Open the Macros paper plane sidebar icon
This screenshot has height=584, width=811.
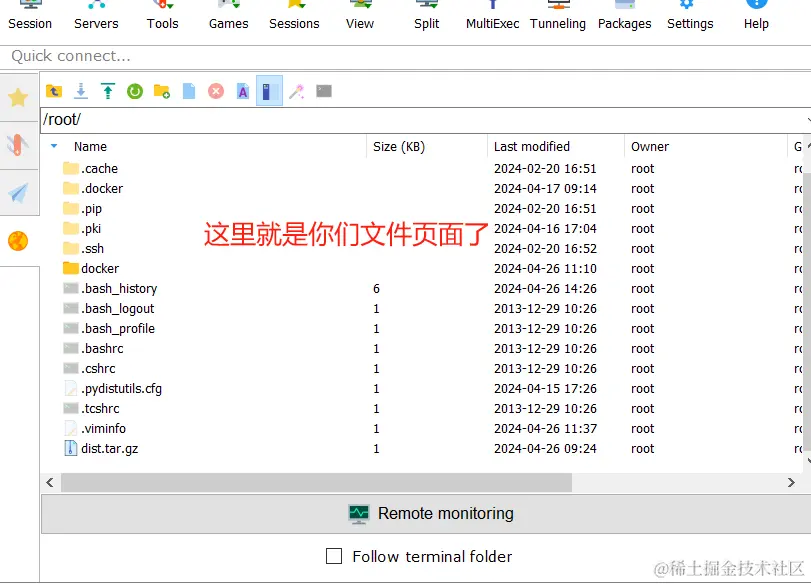[x=18, y=189]
